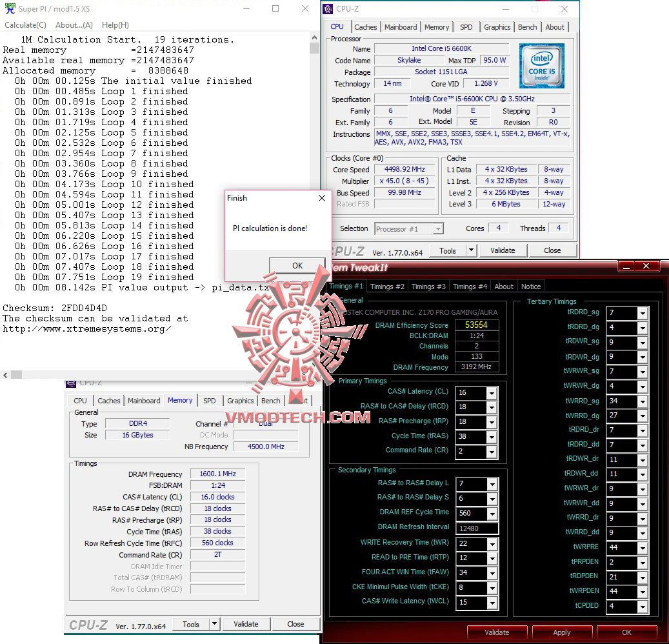The height and width of the screenshot is (644, 669).
Task: Switch to CPU tab in lower CPU-Z window
Action: [x=80, y=401]
